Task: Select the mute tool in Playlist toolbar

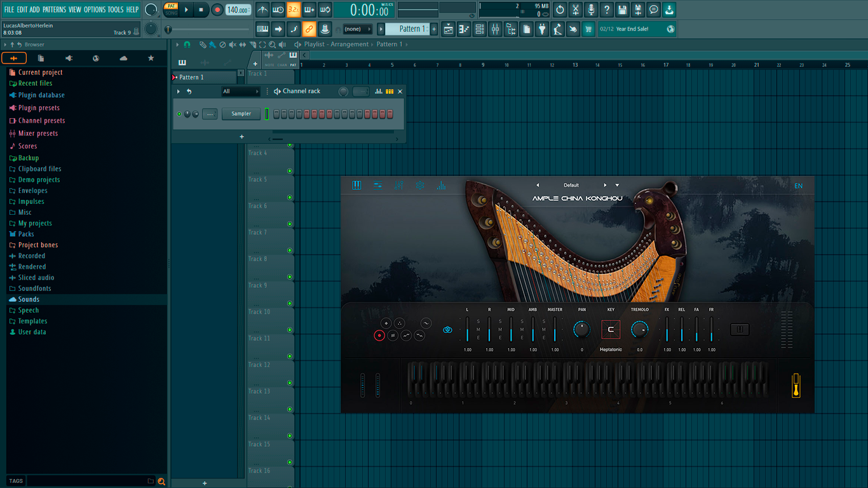Action: [233, 44]
